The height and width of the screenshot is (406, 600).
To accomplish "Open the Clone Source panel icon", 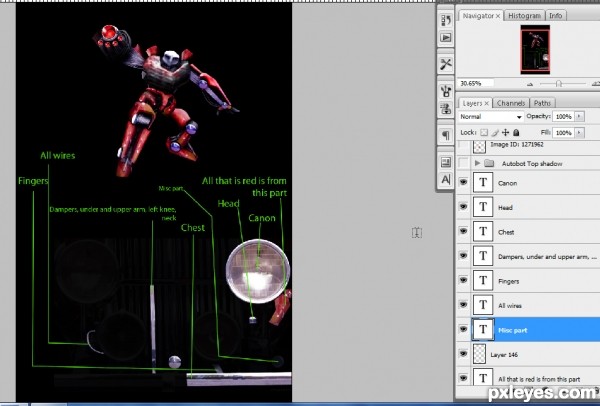I will [x=446, y=108].
